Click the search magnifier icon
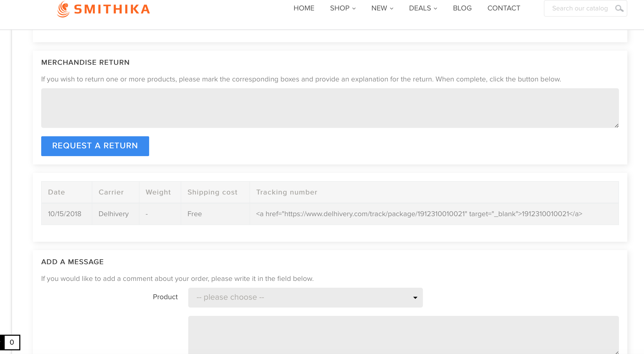 click(619, 8)
